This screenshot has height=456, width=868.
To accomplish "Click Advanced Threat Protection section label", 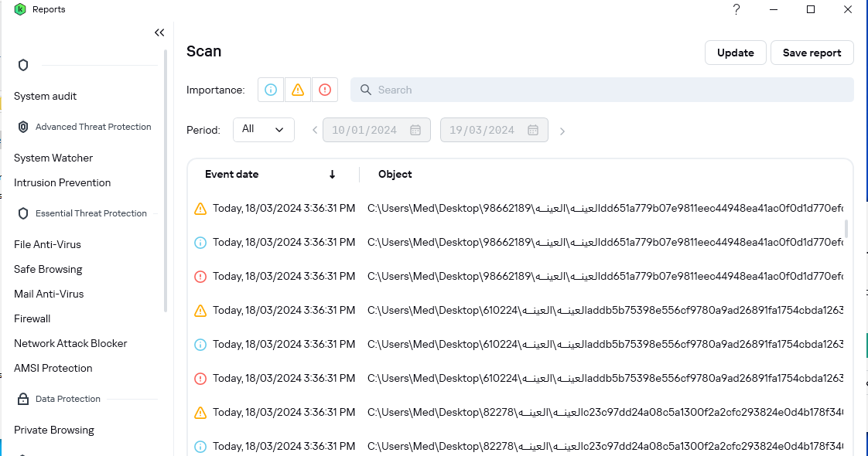I will pyautogui.click(x=93, y=127).
